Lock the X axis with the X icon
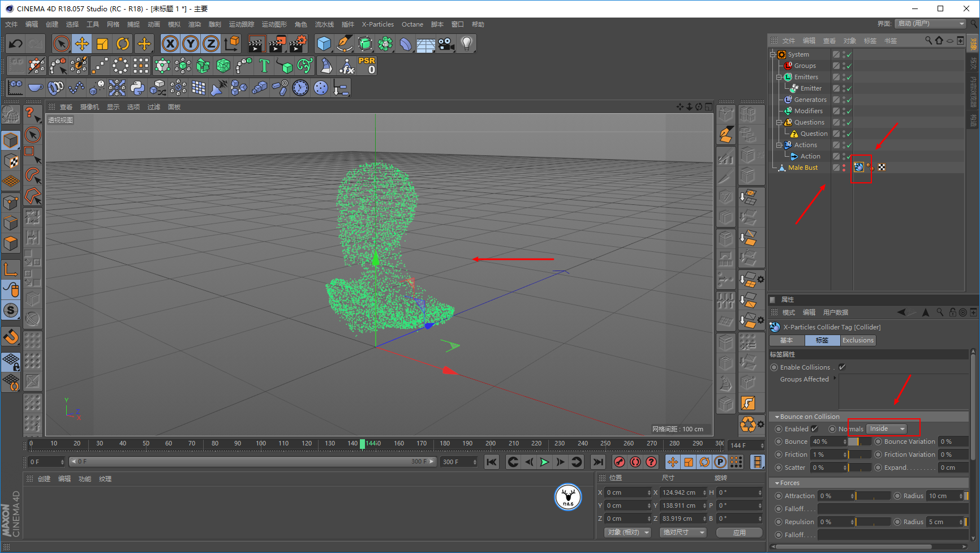 pyautogui.click(x=170, y=43)
